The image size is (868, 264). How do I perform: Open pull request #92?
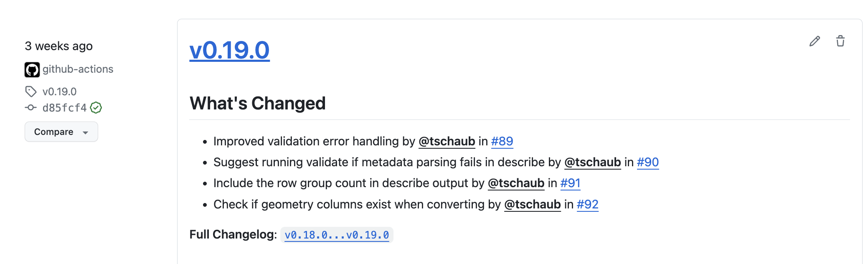587,205
